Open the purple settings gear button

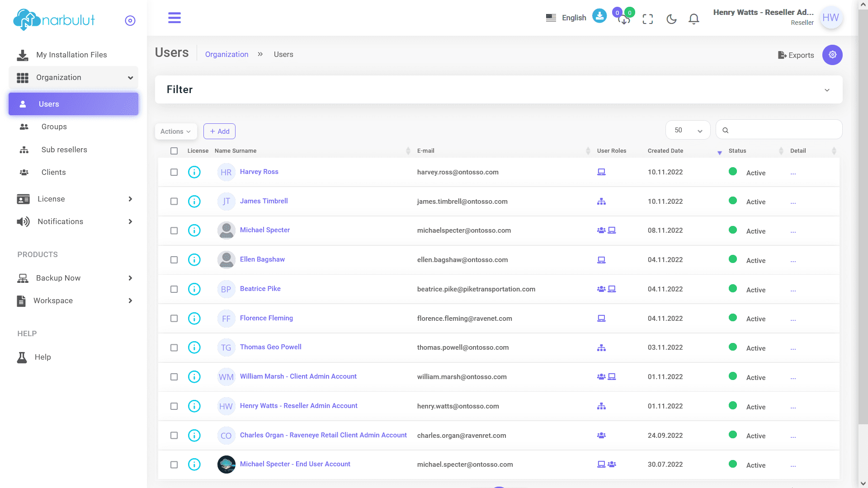point(832,55)
